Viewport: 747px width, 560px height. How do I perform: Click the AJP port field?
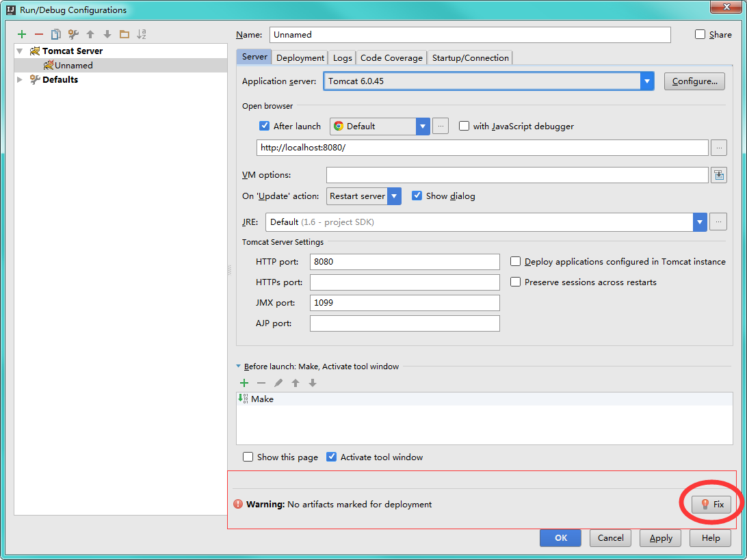click(405, 323)
